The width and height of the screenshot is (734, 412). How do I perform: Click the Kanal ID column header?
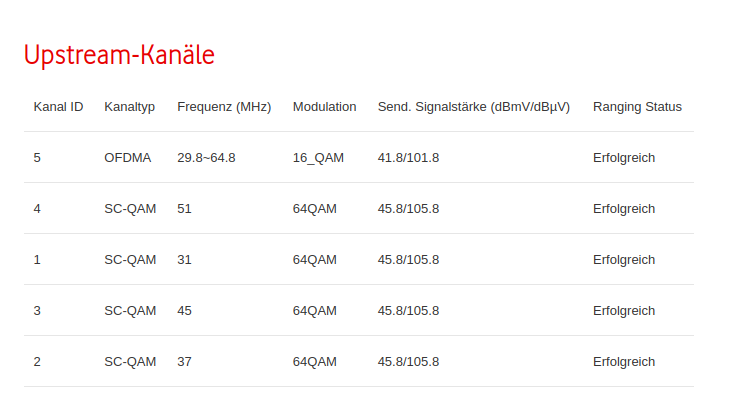pos(58,107)
